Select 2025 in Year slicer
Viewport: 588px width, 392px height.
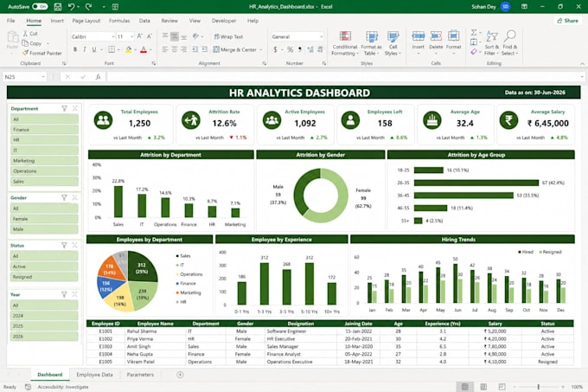[44, 326]
